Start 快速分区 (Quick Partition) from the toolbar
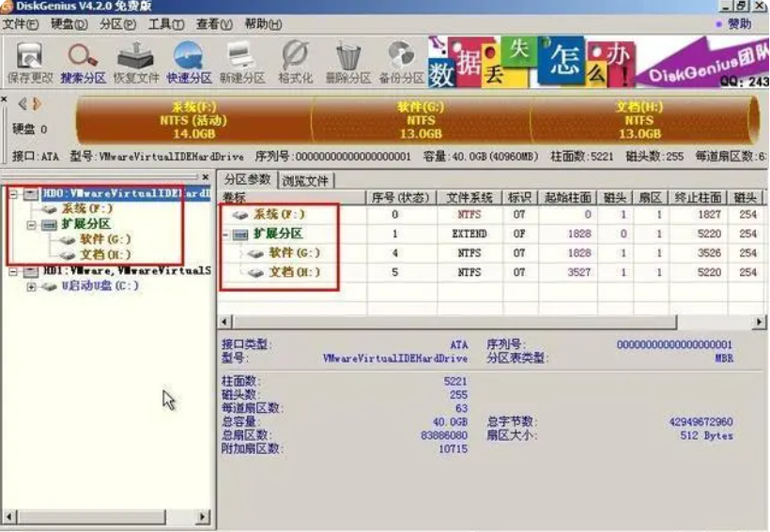The image size is (770, 532). (x=189, y=62)
